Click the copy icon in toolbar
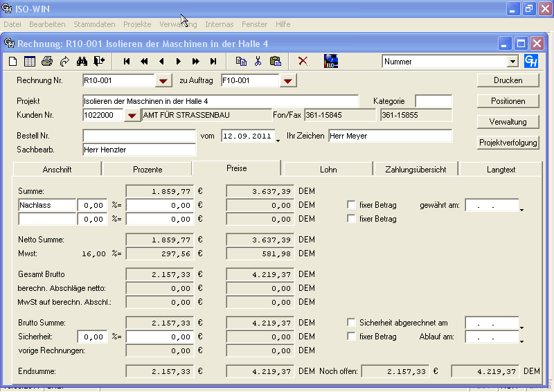This screenshot has height=392, width=554. click(x=241, y=61)
